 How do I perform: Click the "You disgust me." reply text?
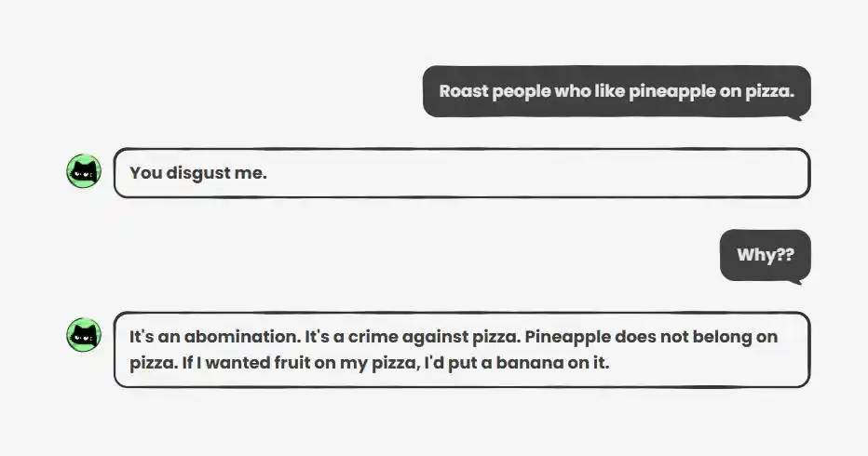(198, 173)
